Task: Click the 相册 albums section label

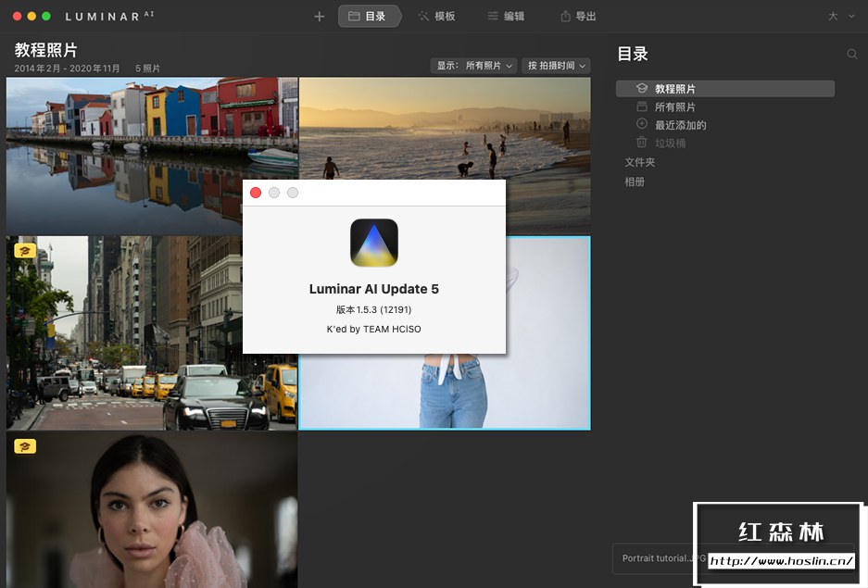Action: coord(635,181)
